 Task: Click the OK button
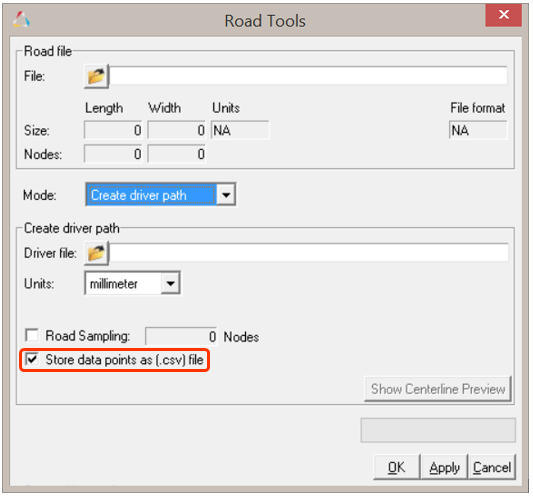pos(397,467)
